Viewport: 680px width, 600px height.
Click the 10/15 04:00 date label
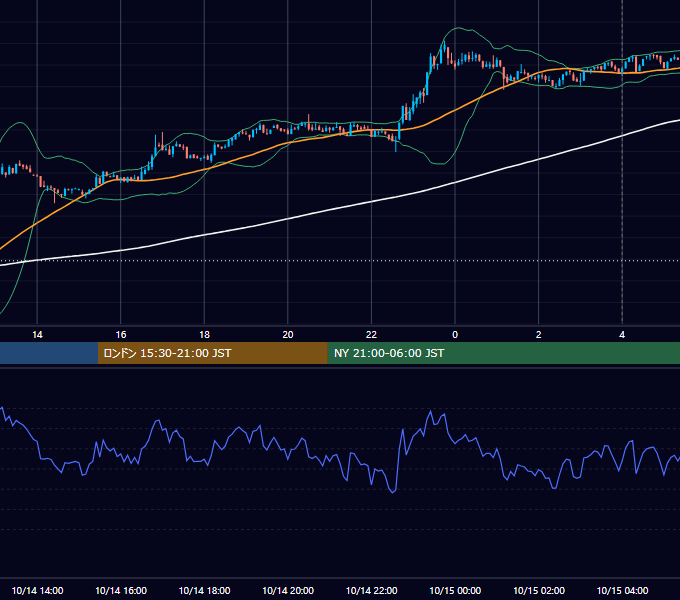tap(622, 590)
